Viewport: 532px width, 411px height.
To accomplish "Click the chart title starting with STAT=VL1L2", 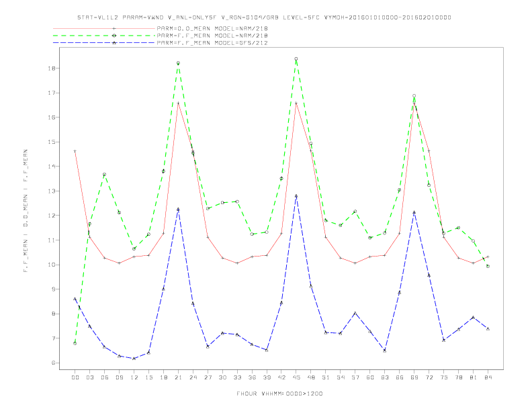I will pos(264,17).
